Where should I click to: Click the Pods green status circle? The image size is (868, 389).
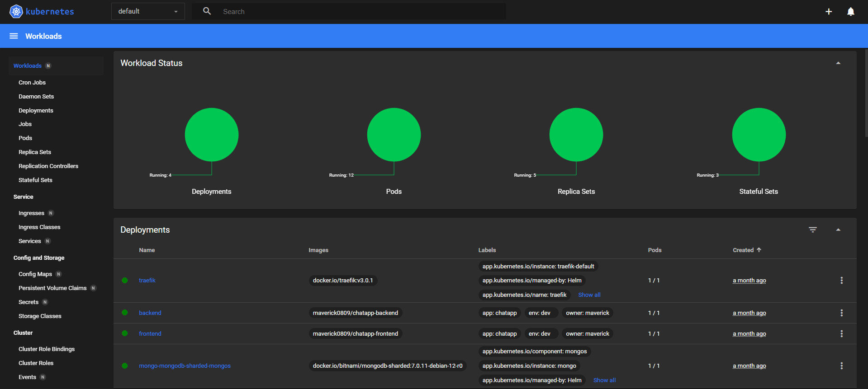394,135
